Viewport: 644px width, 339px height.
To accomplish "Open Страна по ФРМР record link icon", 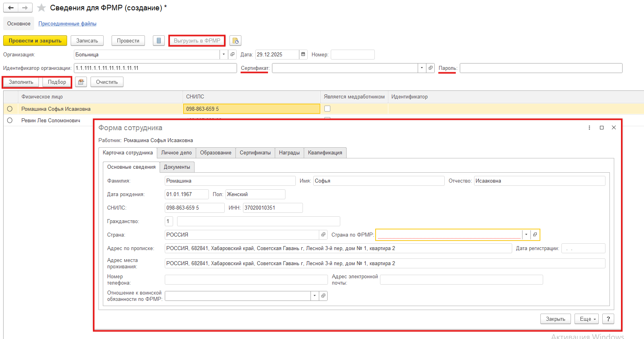I will tap(535, 235).
